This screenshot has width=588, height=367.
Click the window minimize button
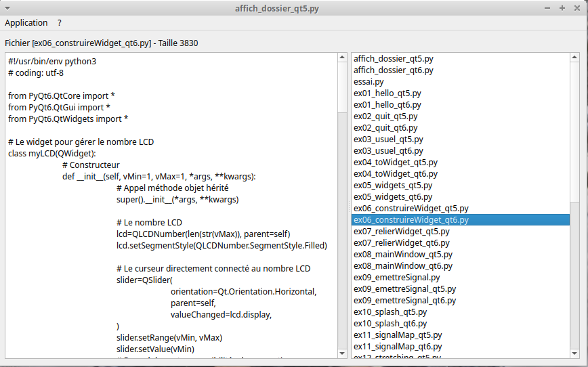549,7
